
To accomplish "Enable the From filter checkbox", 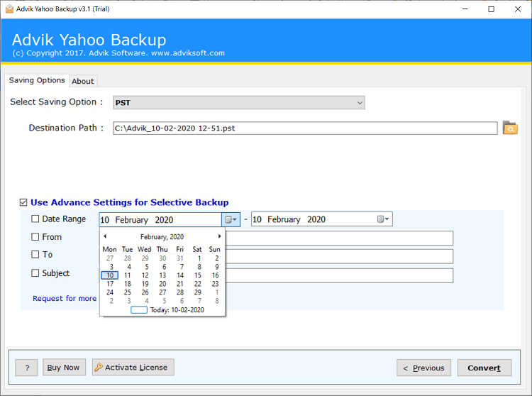I will pyautogui.click(x=35, y=236).
